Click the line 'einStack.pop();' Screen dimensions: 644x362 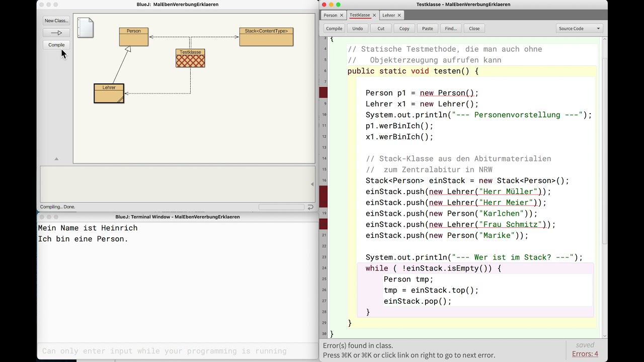pyautogui.click(x=418, y=301)
